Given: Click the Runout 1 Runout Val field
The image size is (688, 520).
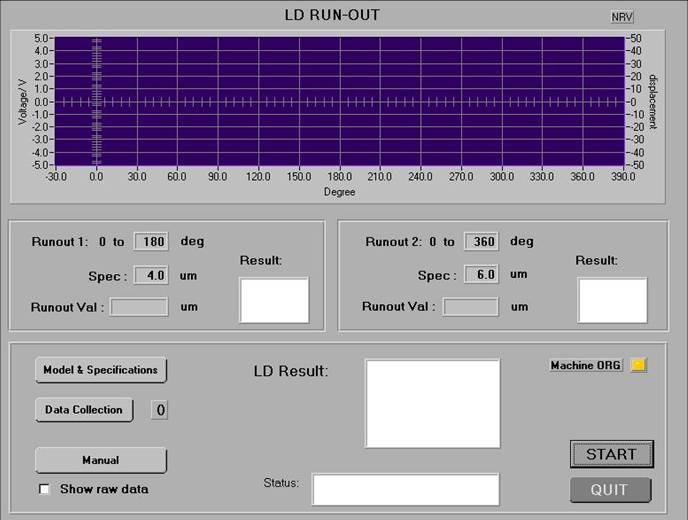Looking at the screenshot, I should click(x=138, y=307).
